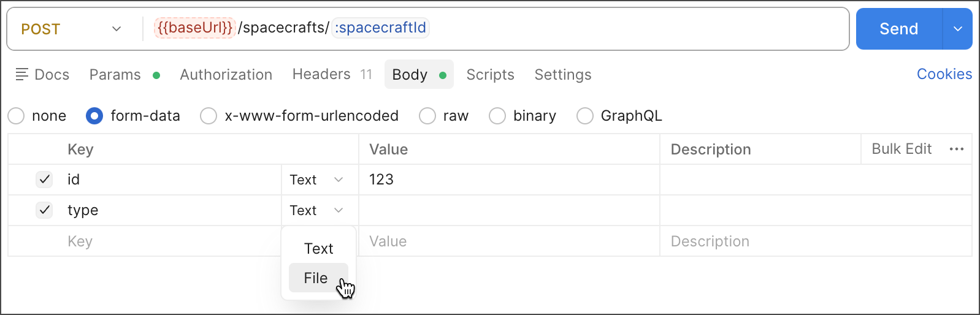The width and height of the screenshot is (980, 315).
Task: Open the type row Text dropdown
Action: click(316, 210)
